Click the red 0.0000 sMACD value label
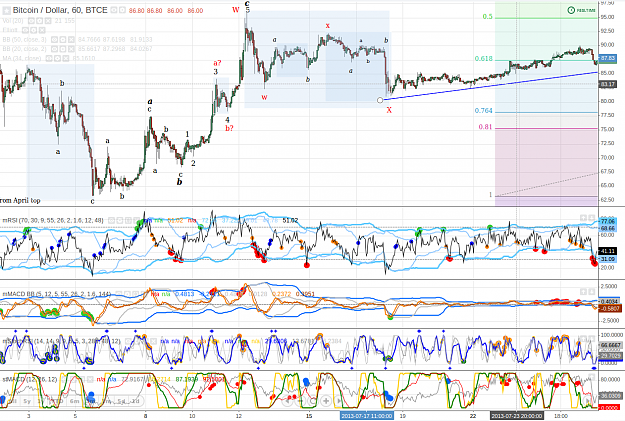The image size is (625, 421). point(609,407)
